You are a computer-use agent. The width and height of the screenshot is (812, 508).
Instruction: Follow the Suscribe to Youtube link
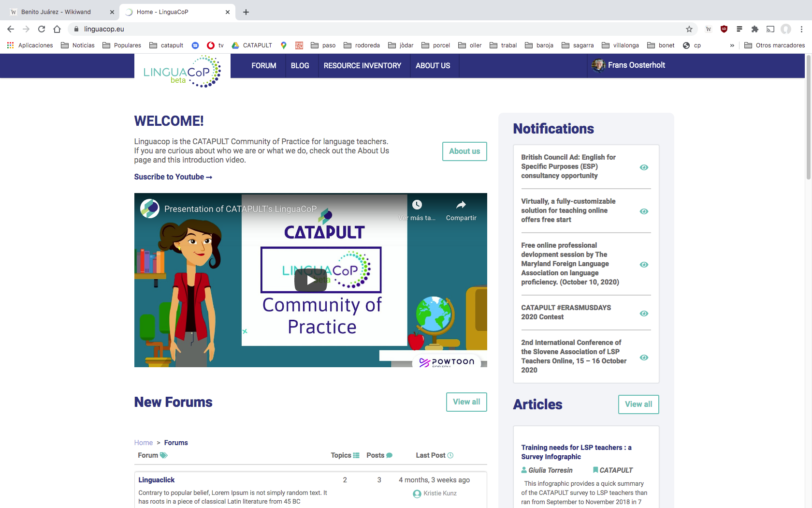point(173,177)
